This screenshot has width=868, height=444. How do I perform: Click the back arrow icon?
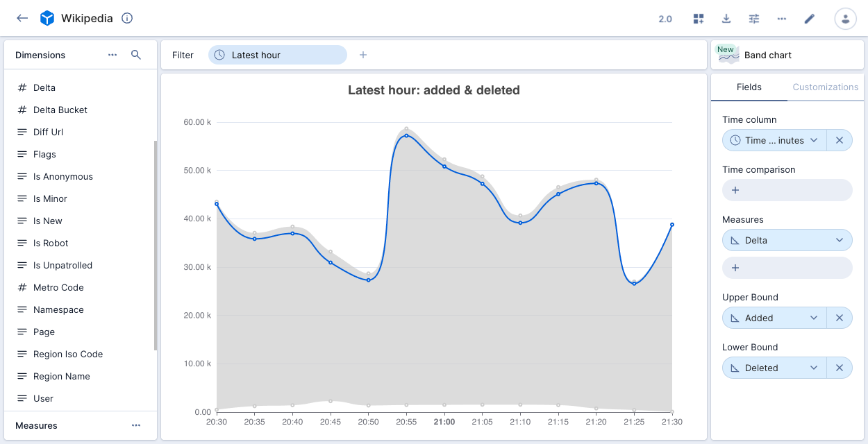22,19
